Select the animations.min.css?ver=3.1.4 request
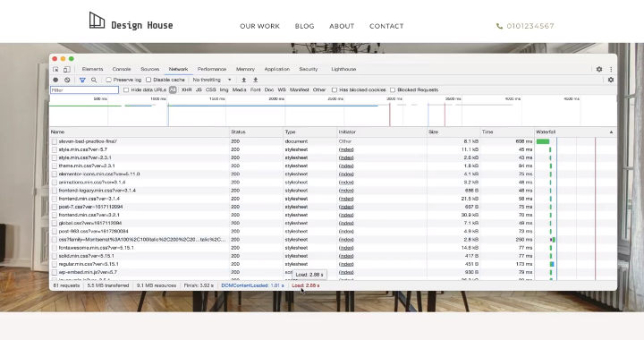644x340 pixels. pyautogui.click(x=92, y=183)
